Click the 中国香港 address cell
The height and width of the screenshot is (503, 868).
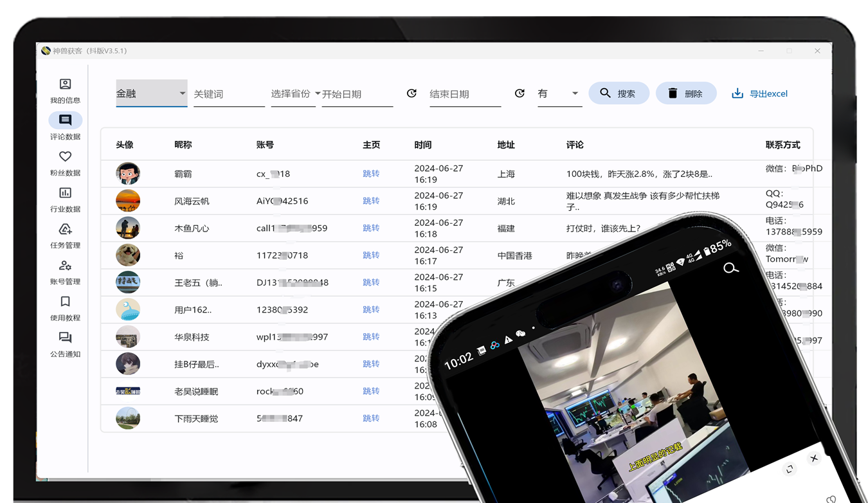pos(515,255)
